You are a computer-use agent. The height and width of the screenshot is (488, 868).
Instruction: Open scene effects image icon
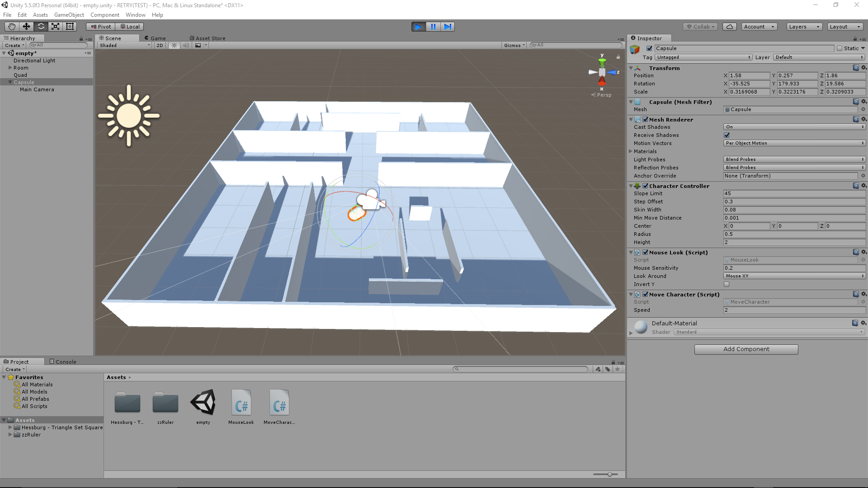tap(198, 45)
